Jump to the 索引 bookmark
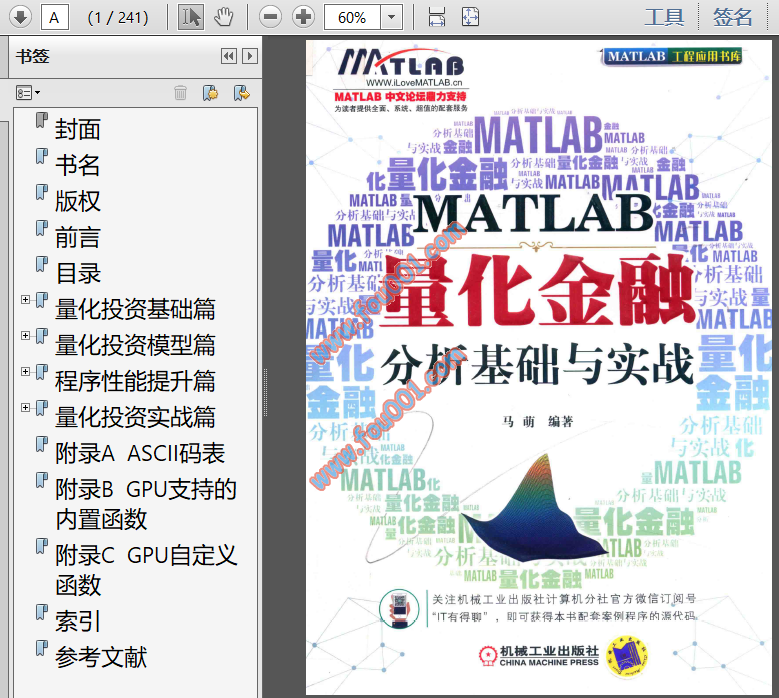 pyautogui.click(x=78, y=621)
